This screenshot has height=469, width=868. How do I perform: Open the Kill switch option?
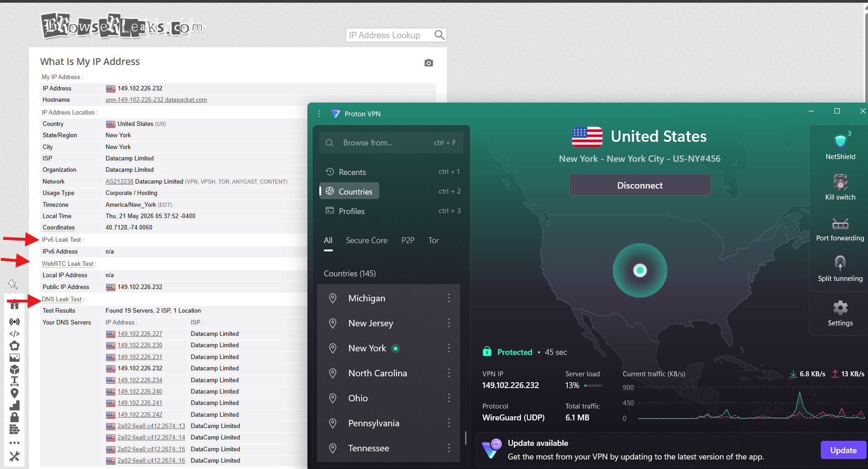pyautogui.click(x=840, y=187)
